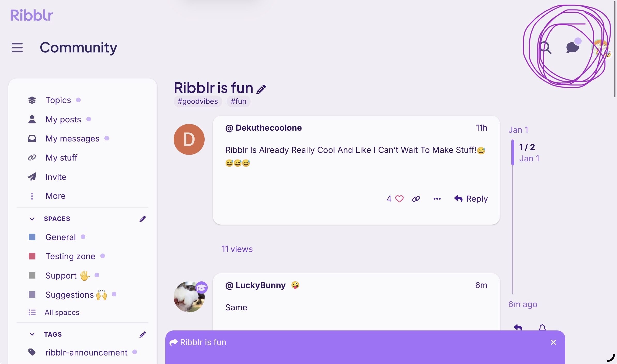Click the topic timeline scroller handle

[x=513, y=153]
